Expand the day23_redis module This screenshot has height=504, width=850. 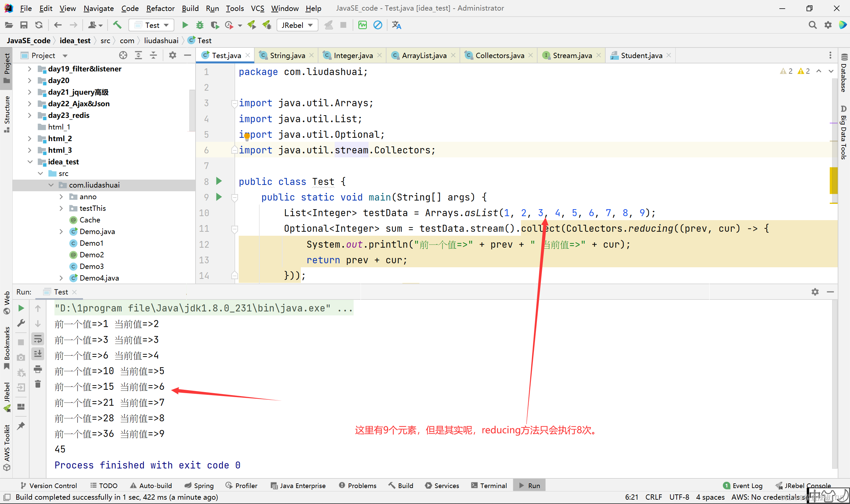tap(30, 116)
